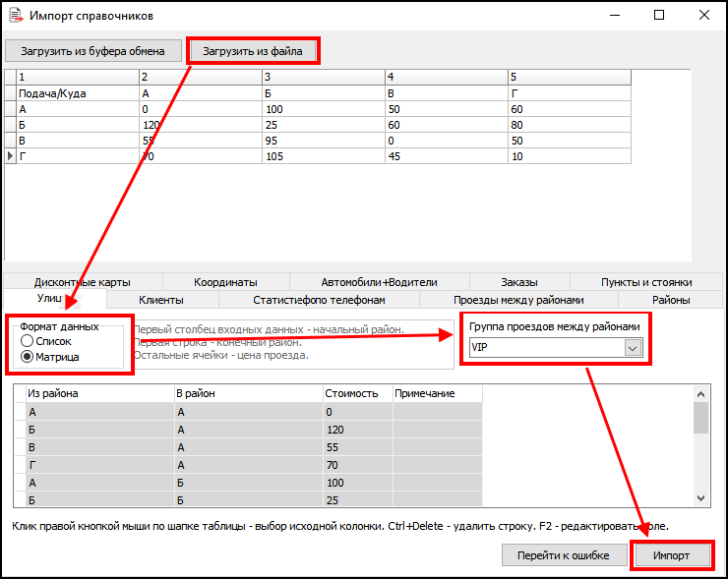
Task: Switch to the Заказы tab
Action: click(518, 282)
